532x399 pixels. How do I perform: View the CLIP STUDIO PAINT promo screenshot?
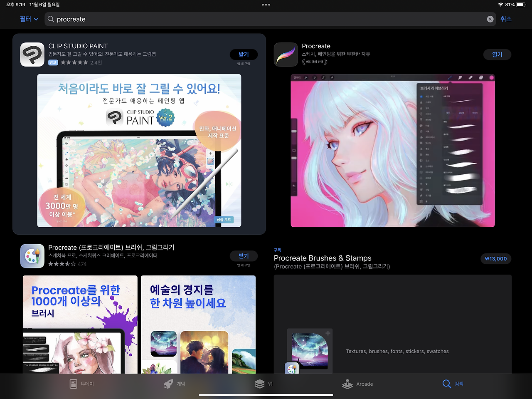(139, 151)
